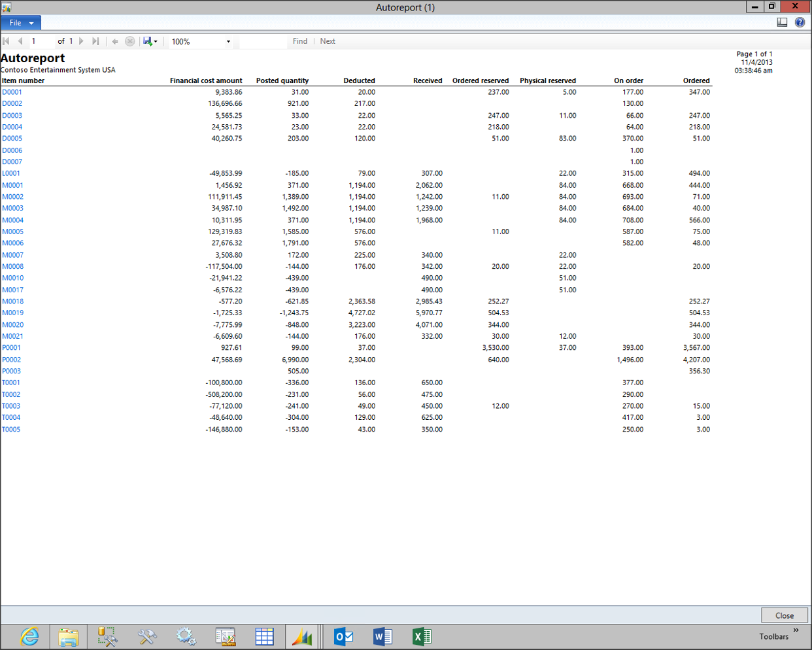
Task: Click the current page number field
Action: coord(41,41)
